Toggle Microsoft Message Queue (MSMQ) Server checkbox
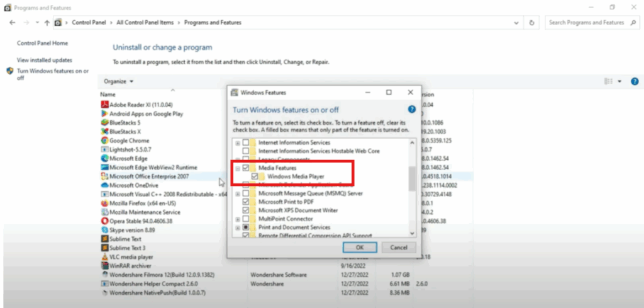Viewport: 644px width, 308px height. [x=246, y=193]
